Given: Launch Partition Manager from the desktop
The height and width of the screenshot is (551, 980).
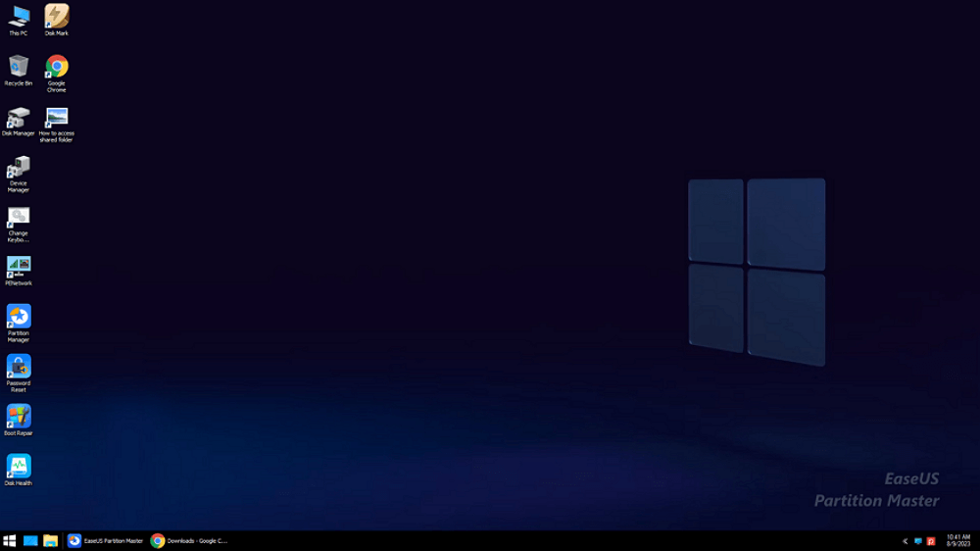Looking at the screenshot, I should [18, 324].
